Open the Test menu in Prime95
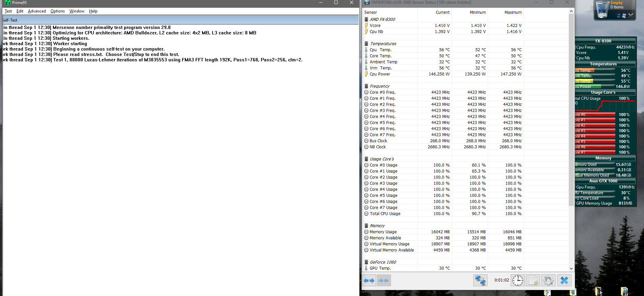 pos(8,11)
